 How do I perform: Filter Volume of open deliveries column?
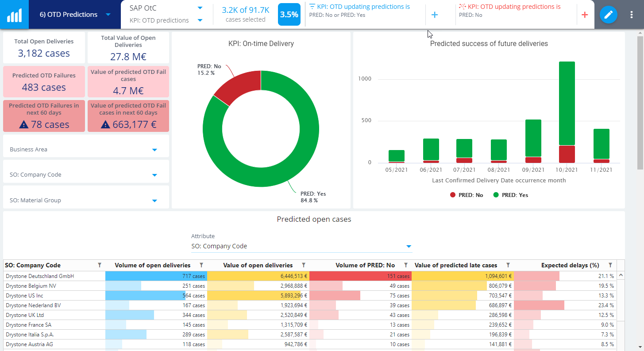point(201,265)
